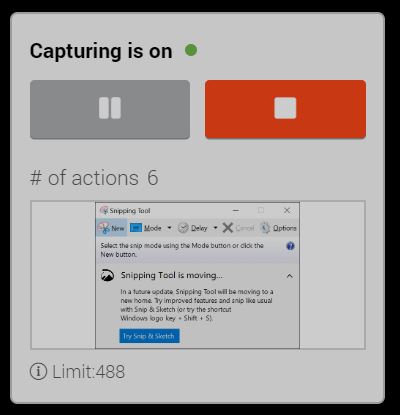Click the green capturing status dot
400x415 pixels.
(191, 50)
